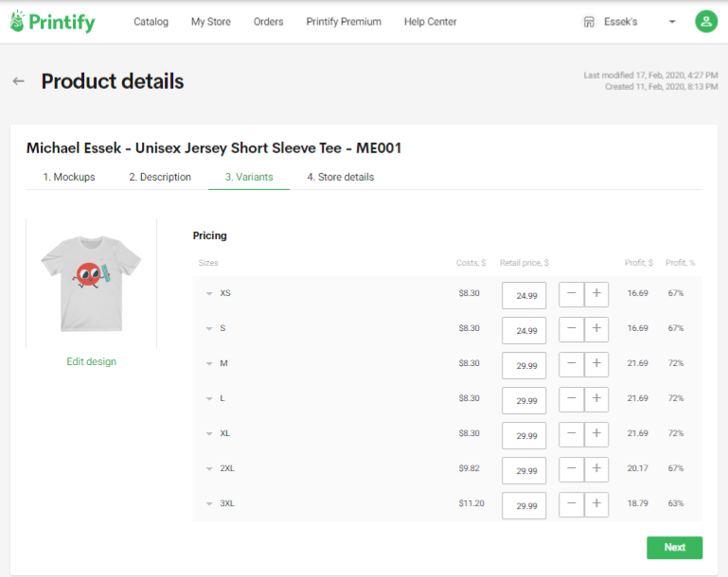Increase the S retail price with plus
This screenshot has height=577, width=728.
(x=596, y=329)
